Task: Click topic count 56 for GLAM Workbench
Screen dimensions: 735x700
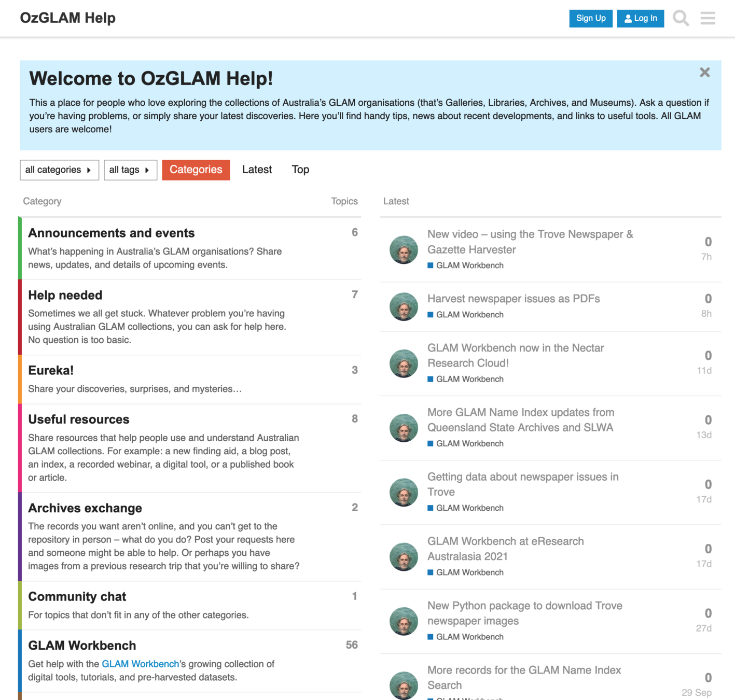Action: (352, 645)
